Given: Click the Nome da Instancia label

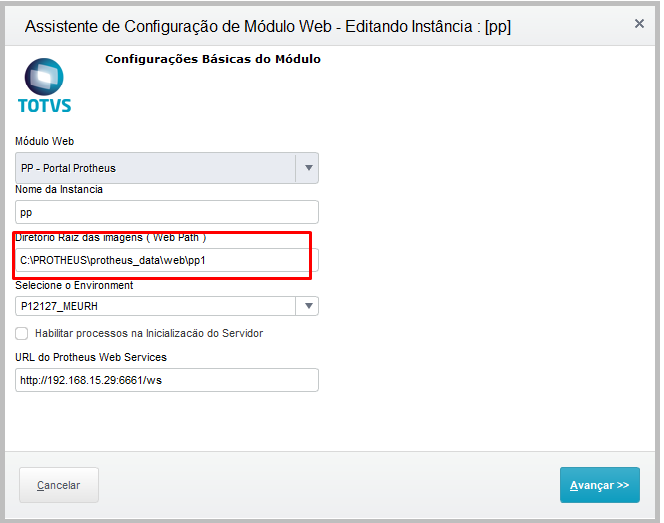Looking at the screenshot, I should [x=59, y=189].
